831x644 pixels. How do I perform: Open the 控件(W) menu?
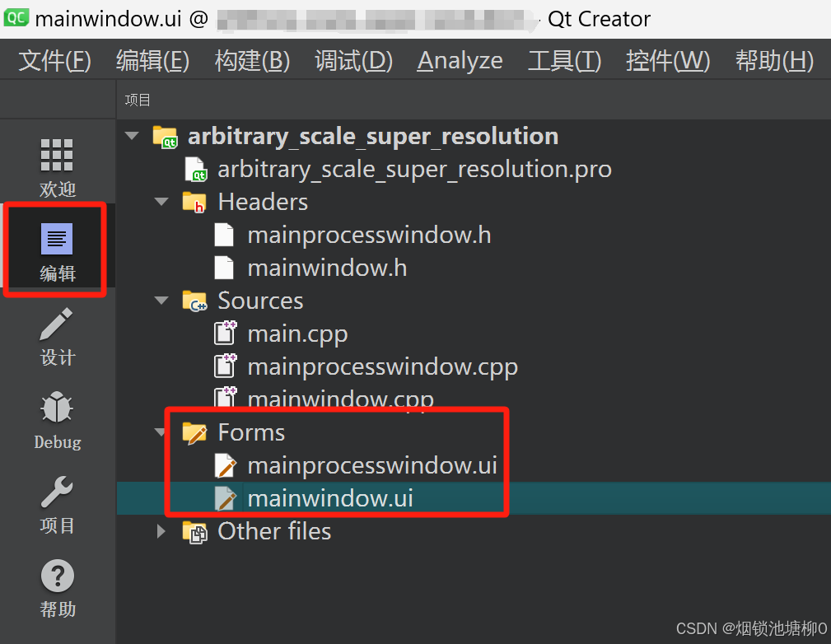tap(668, 60)
